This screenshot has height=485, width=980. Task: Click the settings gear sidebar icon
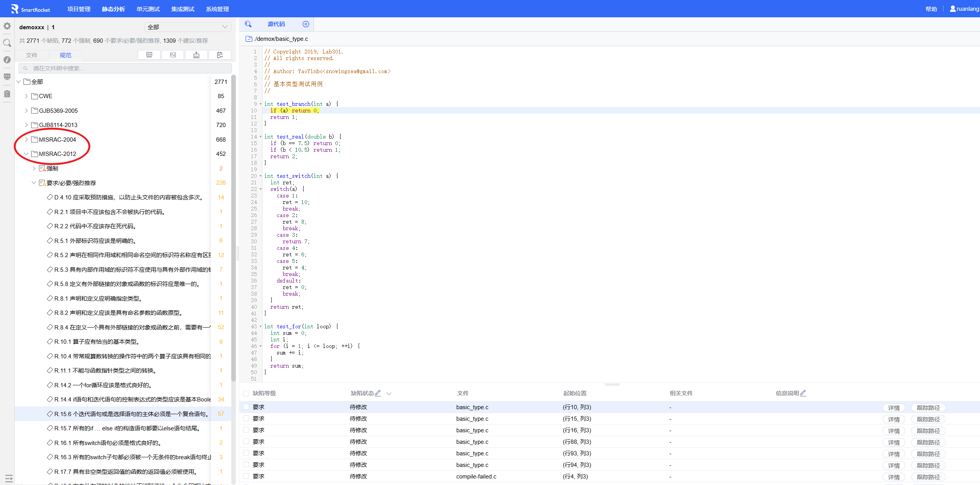click(7, 26)
